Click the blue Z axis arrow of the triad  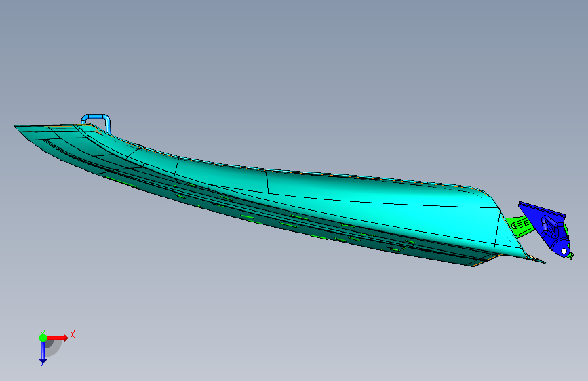pyautogui.click(x=43, y=353)
